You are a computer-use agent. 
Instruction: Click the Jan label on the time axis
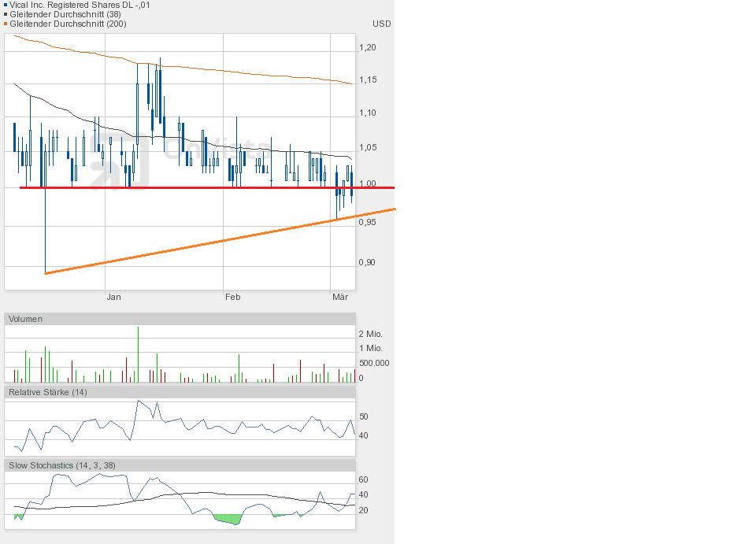coord(114,297)
